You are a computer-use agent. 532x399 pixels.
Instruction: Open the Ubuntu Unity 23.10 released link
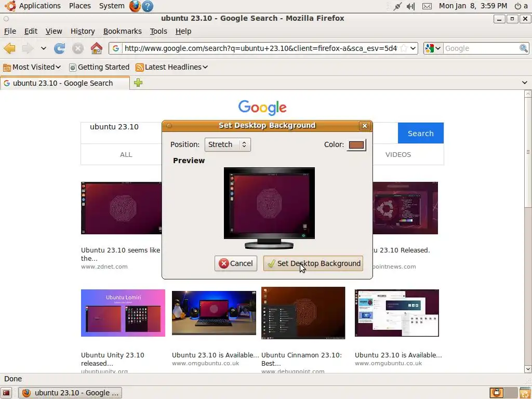pyautogui.click(x=113, y=359)
